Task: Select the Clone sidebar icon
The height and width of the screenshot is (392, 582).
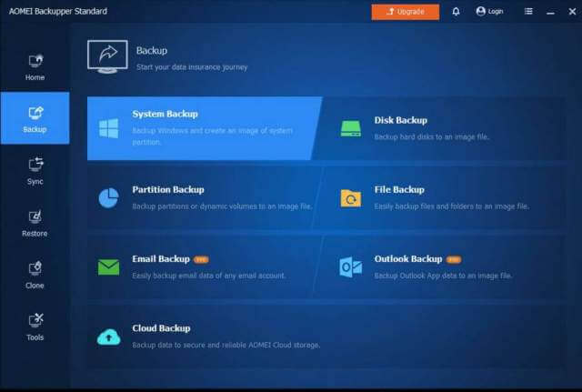Action: coord(35,268)
